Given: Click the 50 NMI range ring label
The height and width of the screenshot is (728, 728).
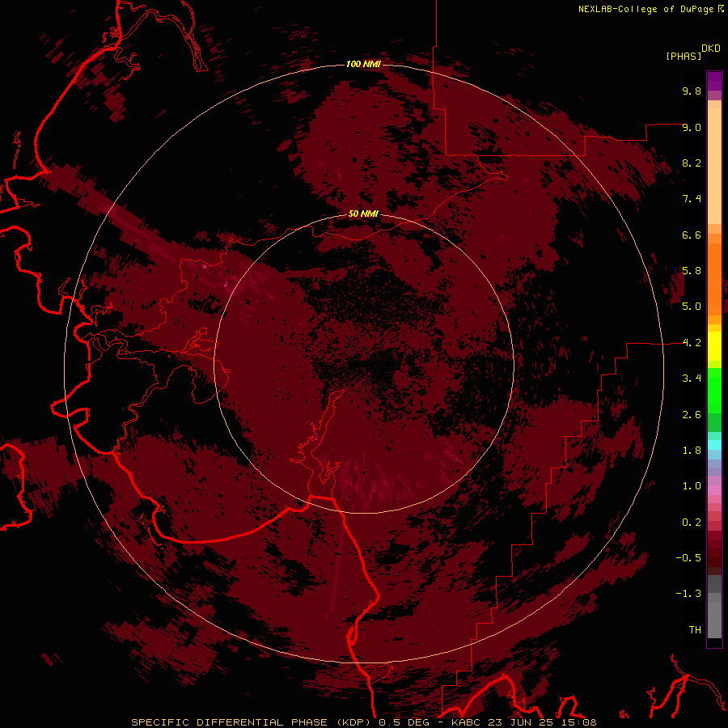Looking at the screenshot, I should (363, 214).
